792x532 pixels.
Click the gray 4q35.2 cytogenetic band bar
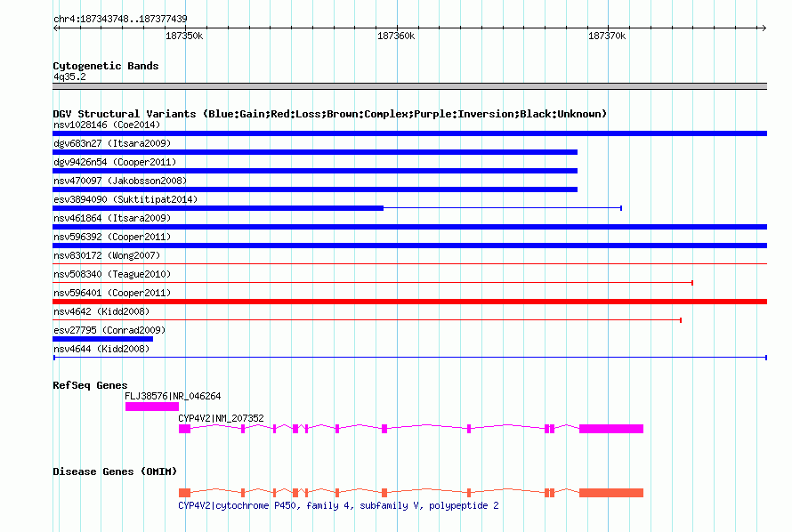tap(409, 86)
